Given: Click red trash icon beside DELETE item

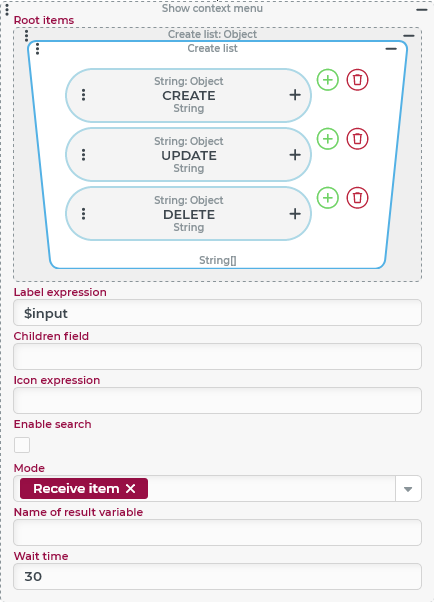Looking at the screenshot, I should [358, 198].
